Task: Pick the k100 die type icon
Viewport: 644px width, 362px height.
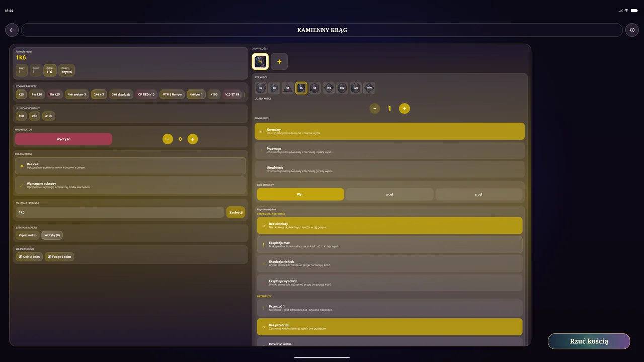Action: 369,88
